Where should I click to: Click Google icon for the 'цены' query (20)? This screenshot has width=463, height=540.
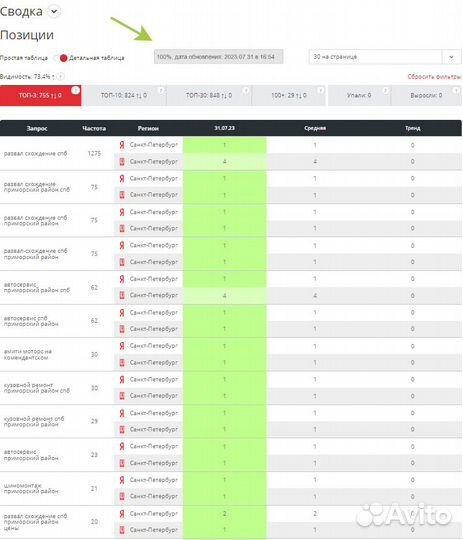[122, 530]
